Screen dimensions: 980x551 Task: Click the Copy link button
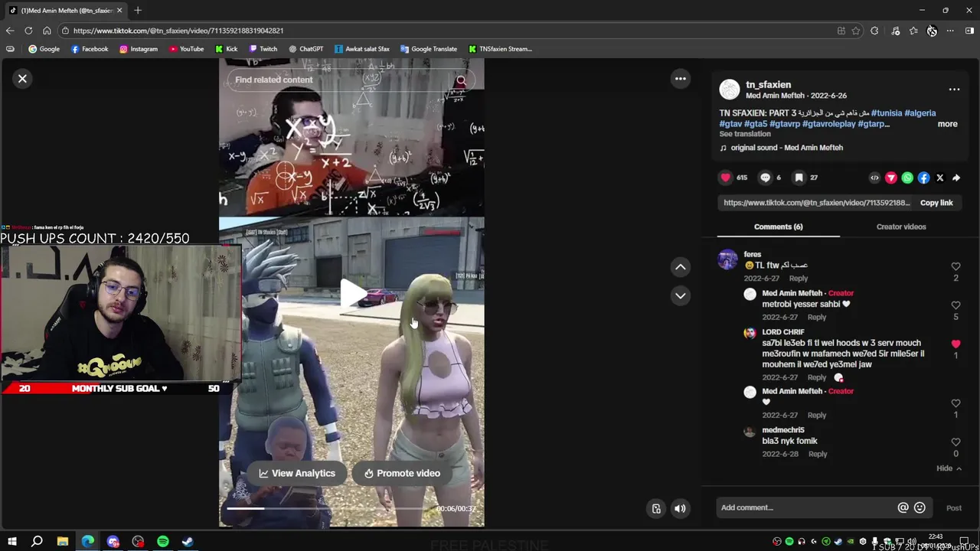click(936, 203)
